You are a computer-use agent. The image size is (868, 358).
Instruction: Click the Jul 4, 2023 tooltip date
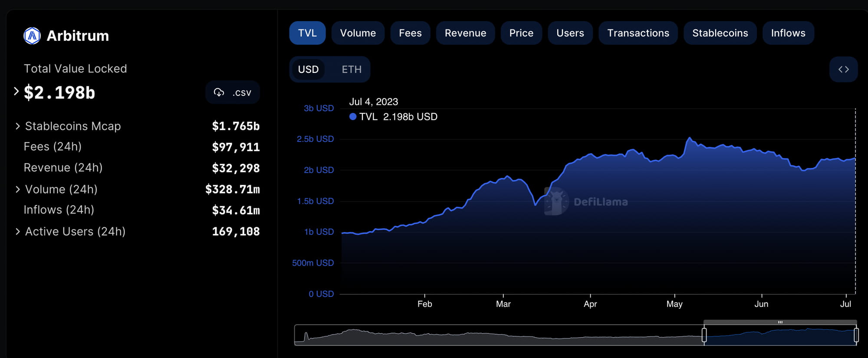coord(374,102)
